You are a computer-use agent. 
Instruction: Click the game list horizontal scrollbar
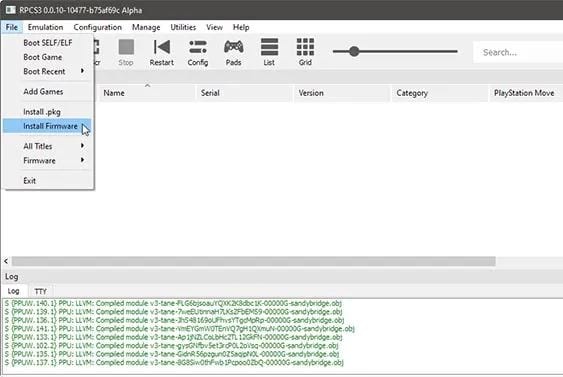click(x=253, y=261)
